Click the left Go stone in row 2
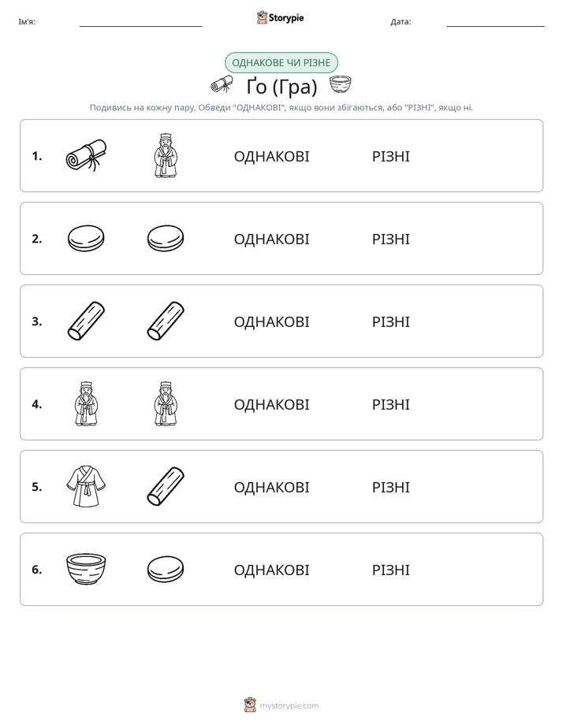Screen dimensions: 563x728 [x=86, y=239]
